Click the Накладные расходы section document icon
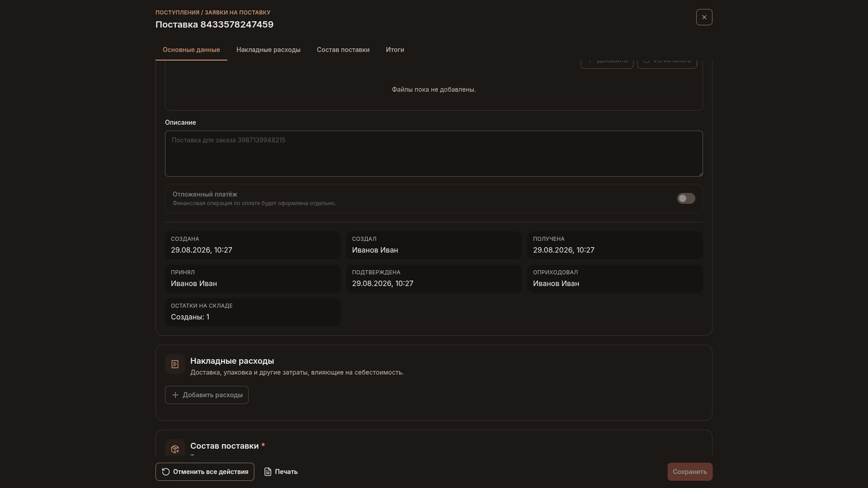 point(175,364)
